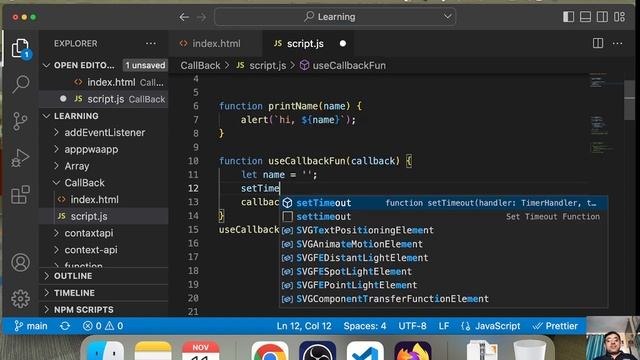Toggle secondary side bar layout icon
640x360 pixels.
(602, 17)
